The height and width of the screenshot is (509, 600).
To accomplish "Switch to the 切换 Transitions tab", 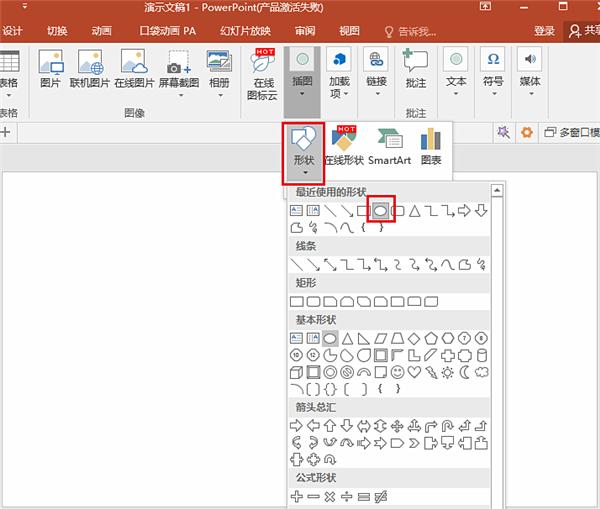I will (x=57, y=31).
